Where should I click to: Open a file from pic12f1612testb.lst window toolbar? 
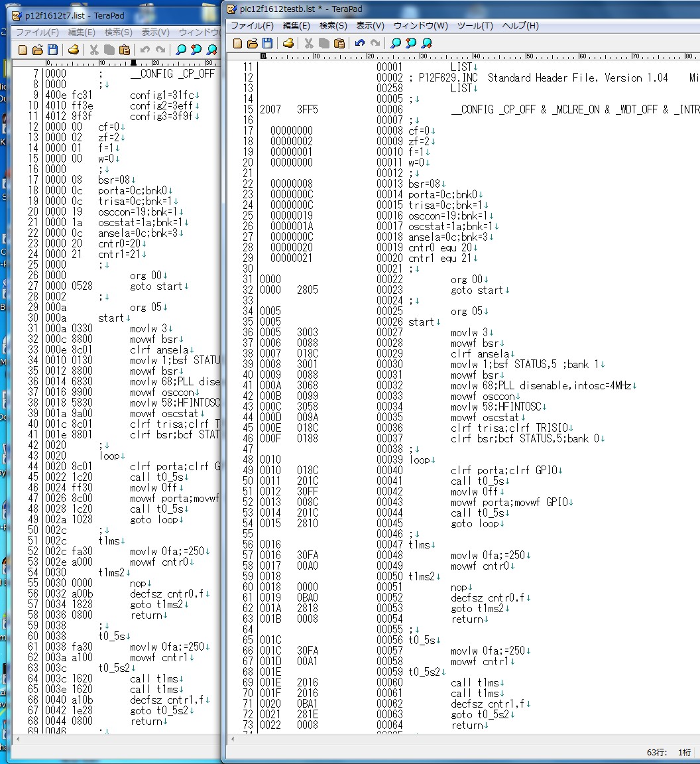point(253,43)
